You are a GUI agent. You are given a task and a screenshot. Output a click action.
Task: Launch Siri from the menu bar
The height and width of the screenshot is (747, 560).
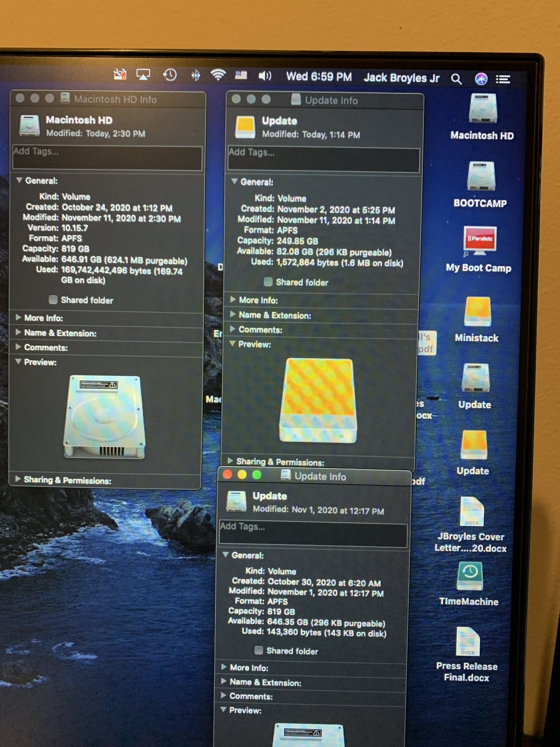coord(481,79)
